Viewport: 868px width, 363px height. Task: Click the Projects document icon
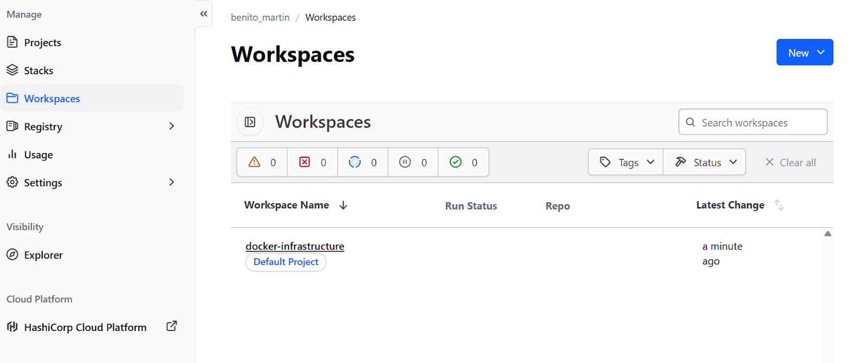click(x=12, y=42)
